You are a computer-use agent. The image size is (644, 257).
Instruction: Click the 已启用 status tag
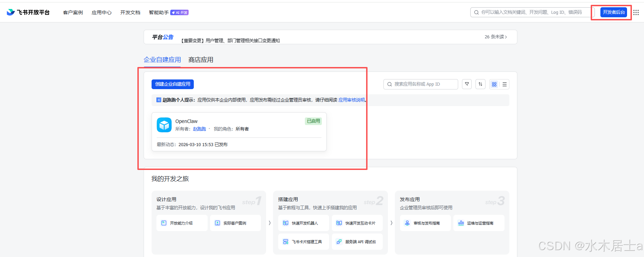coord(314,121)
